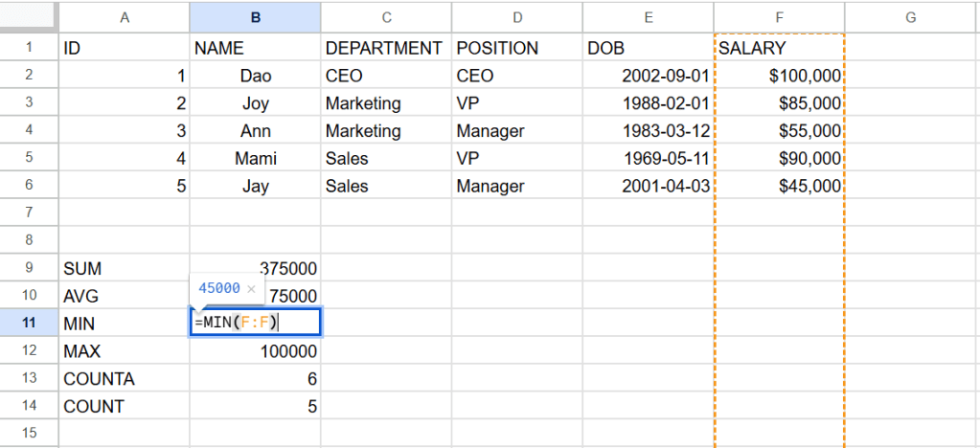Screen dimensions: 980x448
Task: Close the 45000 formula preview tooltip
Action: coord(251,288)
